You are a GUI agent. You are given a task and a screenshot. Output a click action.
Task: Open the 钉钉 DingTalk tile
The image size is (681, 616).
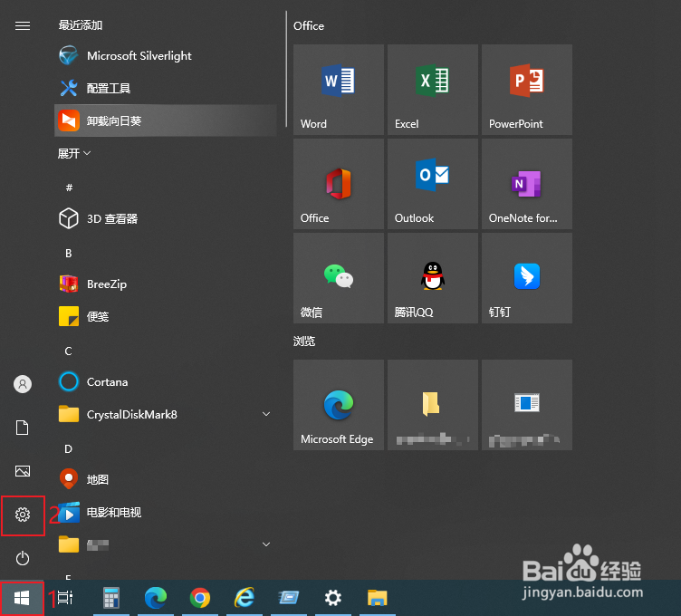(527, 278)
